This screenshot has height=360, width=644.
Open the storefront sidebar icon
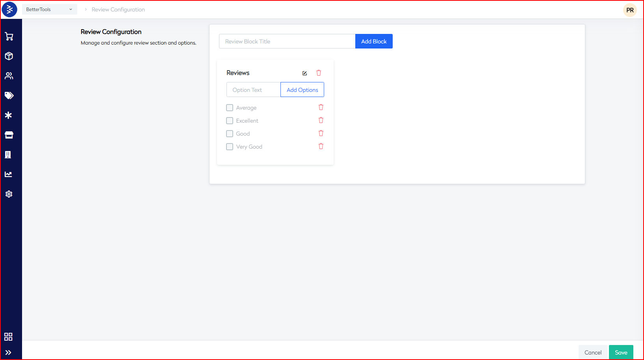[9, 135]
